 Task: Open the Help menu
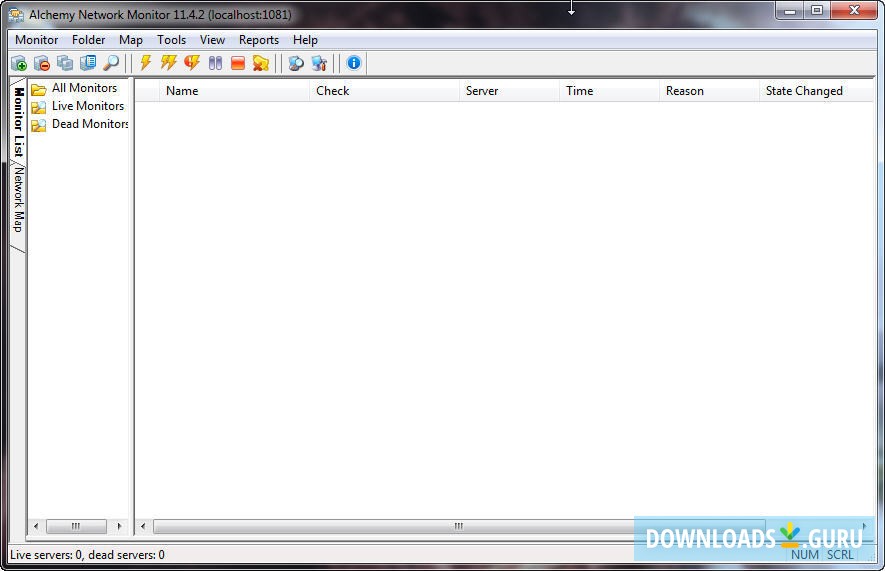point(305,40)
